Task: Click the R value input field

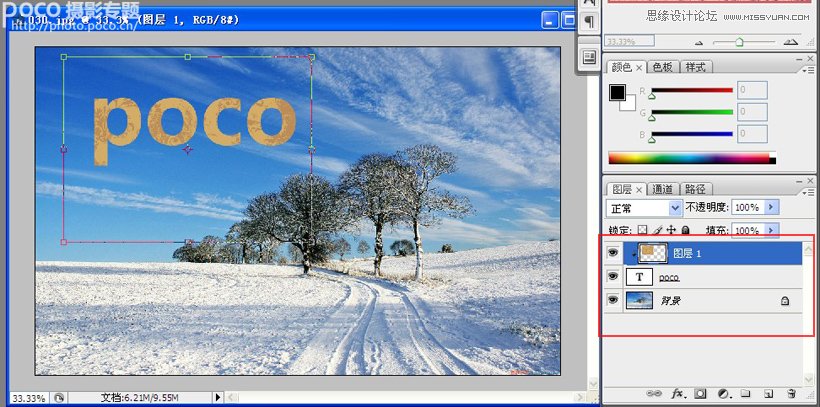Action: point(752,90)
